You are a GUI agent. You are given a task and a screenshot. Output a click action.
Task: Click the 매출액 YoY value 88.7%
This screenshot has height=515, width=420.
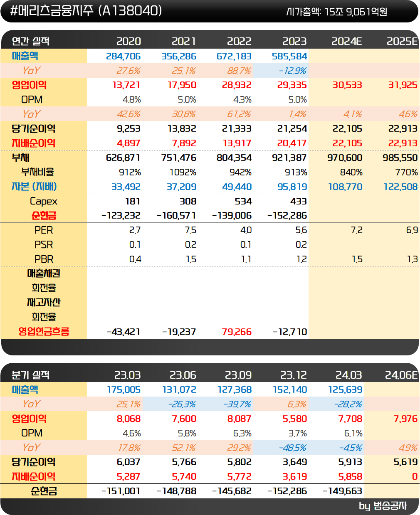pyautogui.click(x=239, y=71)
